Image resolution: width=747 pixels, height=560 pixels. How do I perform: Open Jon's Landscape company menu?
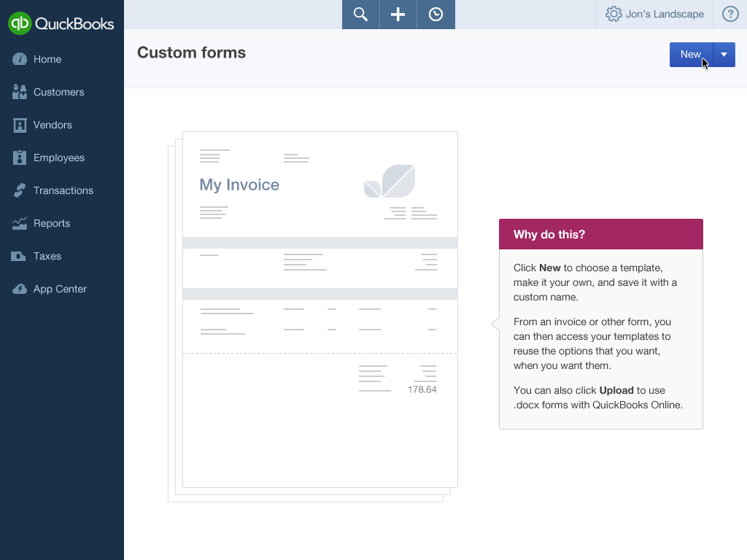(665, 15)
